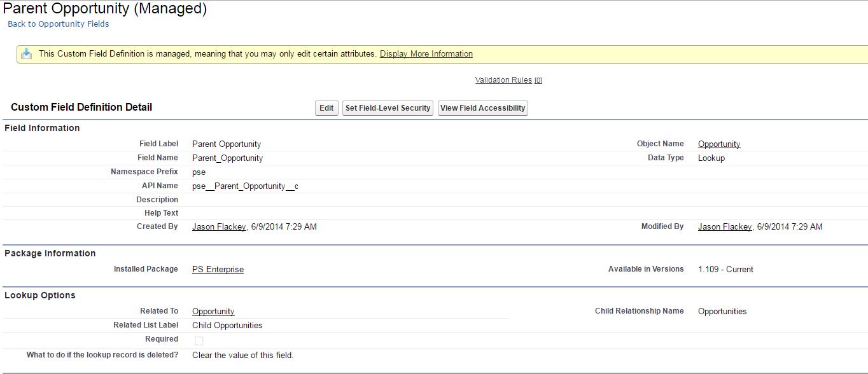Toggle the Required checkbox
The width and height of the screenshot is (868, 374).
199,340
